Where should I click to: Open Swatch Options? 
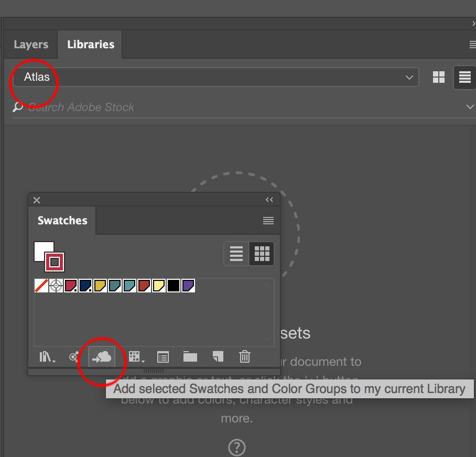tap(163, 357)
